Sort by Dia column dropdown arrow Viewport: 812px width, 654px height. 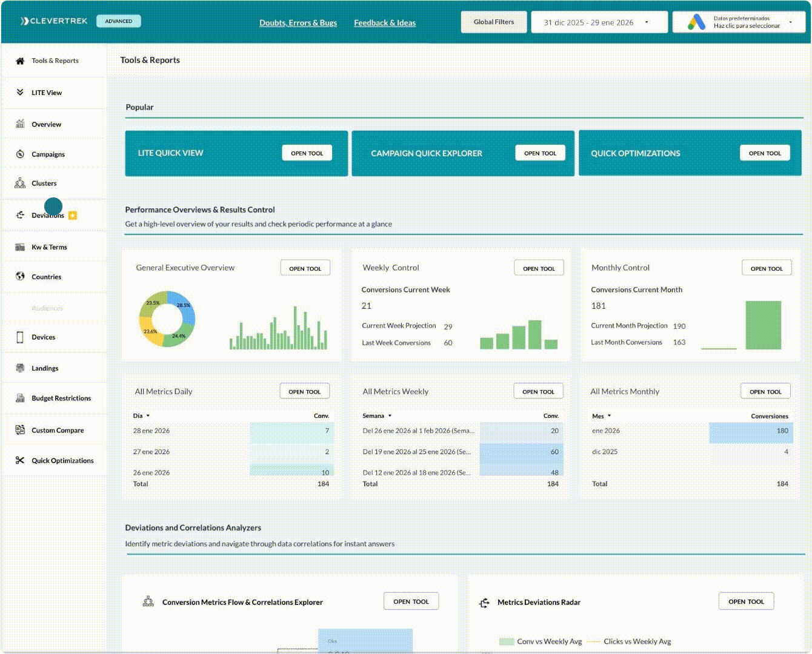(148, 416)
